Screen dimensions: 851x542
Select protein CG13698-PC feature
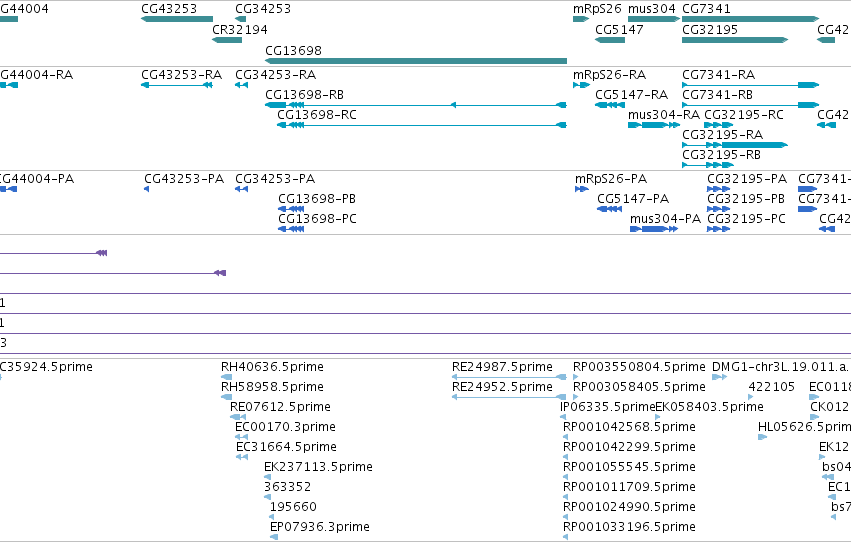(291, 229)
